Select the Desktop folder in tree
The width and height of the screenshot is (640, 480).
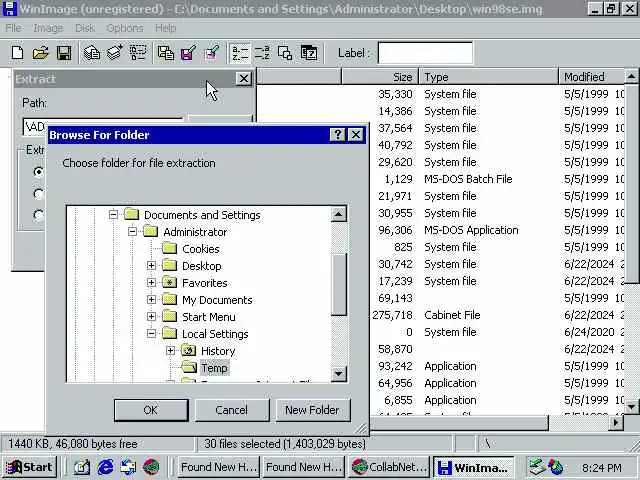[x=202, y=266]
